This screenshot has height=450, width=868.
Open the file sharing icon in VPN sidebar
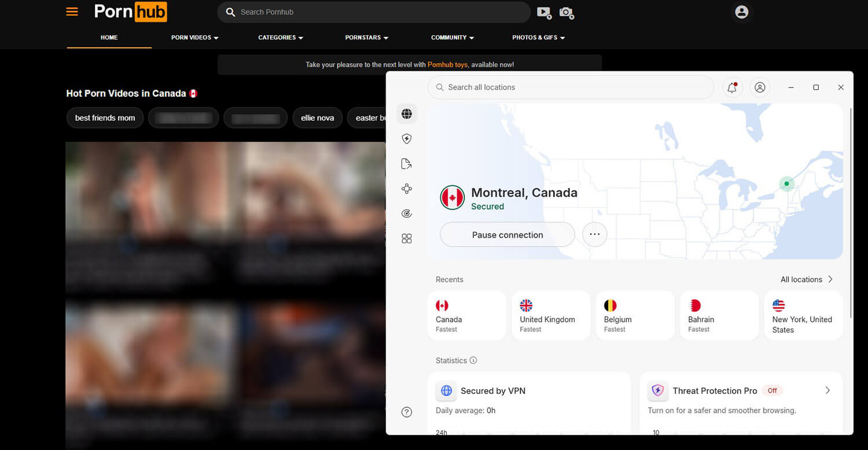407,164
